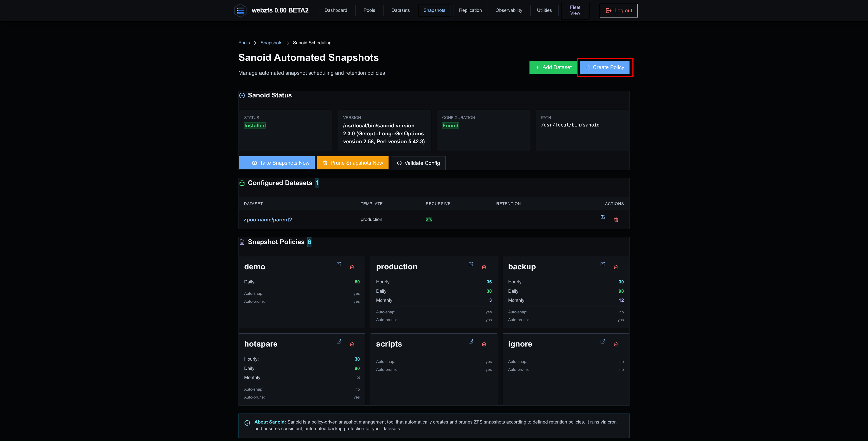
Task: Run Prune Snapshots Now
Action: click(x=353, y=163)
